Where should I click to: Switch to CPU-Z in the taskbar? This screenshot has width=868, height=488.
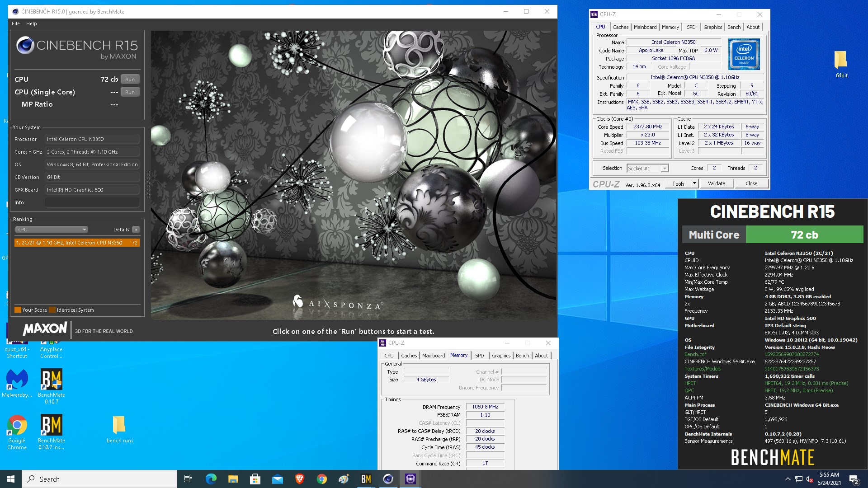point(410,479)
